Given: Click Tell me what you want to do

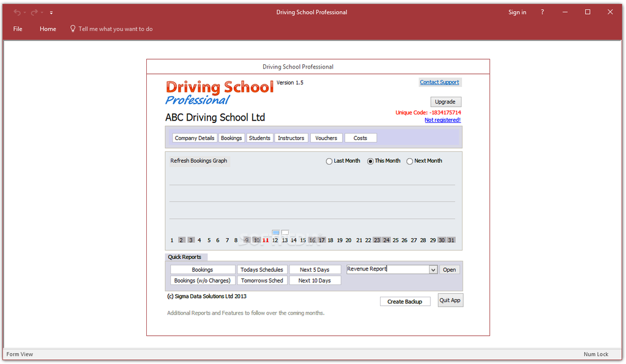Looking at the screenshot, I should pos(116,29).
